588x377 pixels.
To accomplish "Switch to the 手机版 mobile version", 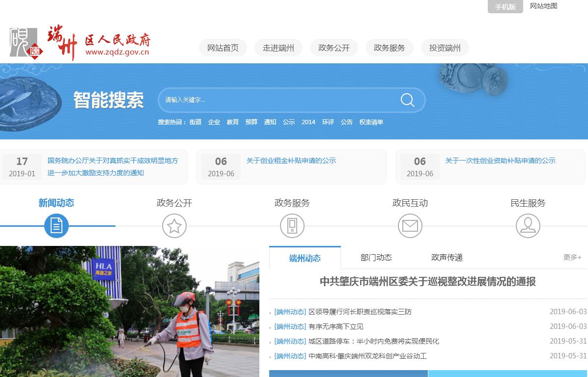I will click(505, 7).
